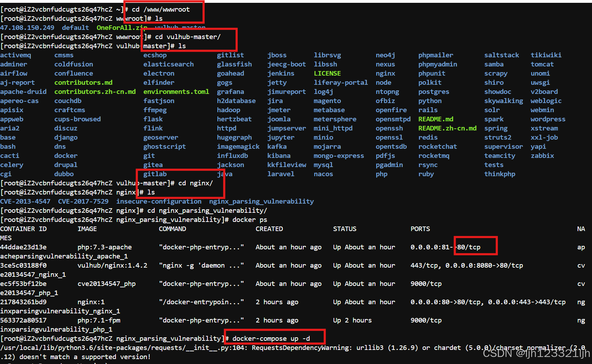This screenshot has width=592, height=364.
Task: Click the 'LICENSE' file name
Action: pos(327,74)
